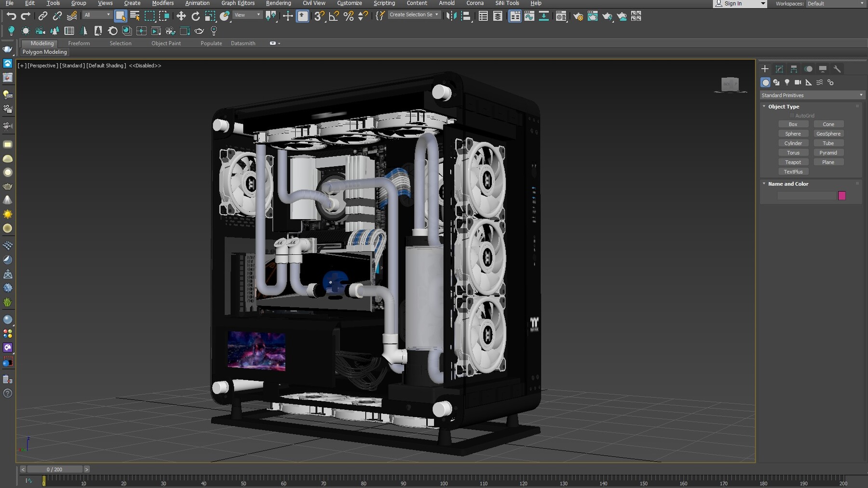The width and height of the screenshot is (868, 488).
Task: Open the Mirror tool
Action: point(452,15)
